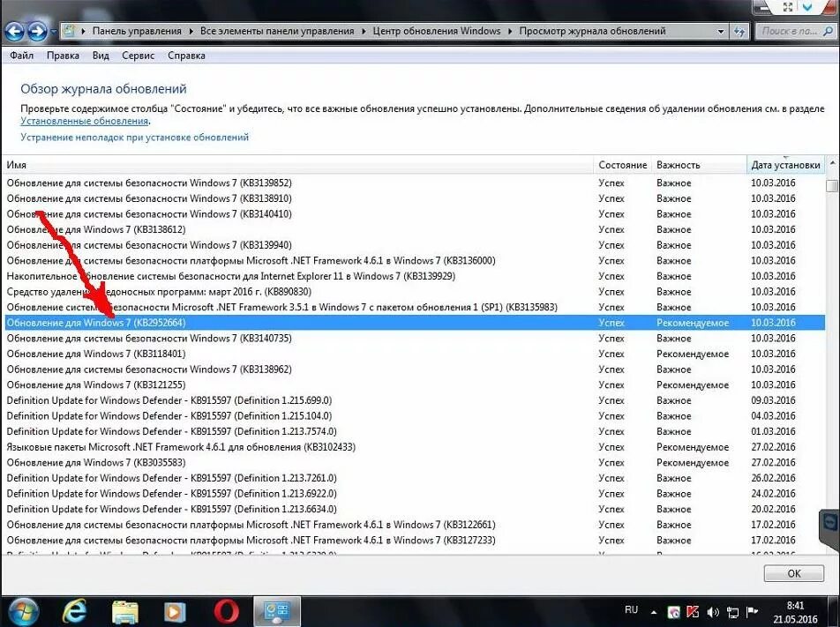
Task: Click the OK button
Action: pyautogui.click(x=793, y=573)
